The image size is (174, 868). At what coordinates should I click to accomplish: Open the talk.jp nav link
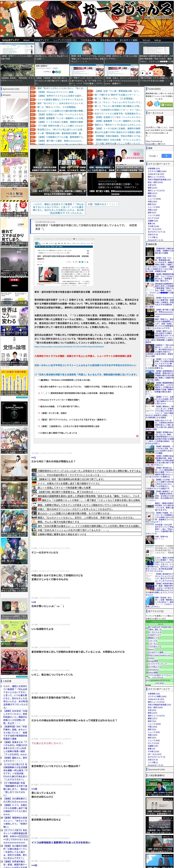(x=157, y=40)
